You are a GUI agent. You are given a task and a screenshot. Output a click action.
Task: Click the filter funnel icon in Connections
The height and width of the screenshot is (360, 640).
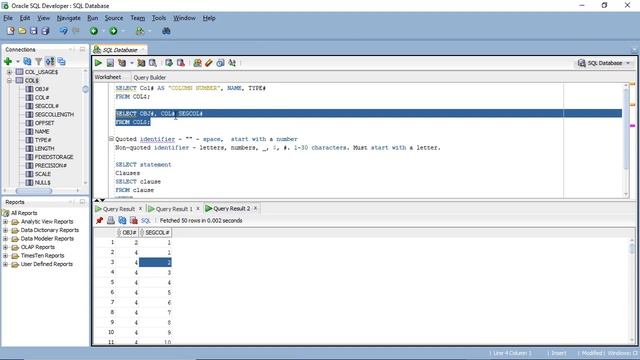tap(38, 61)
